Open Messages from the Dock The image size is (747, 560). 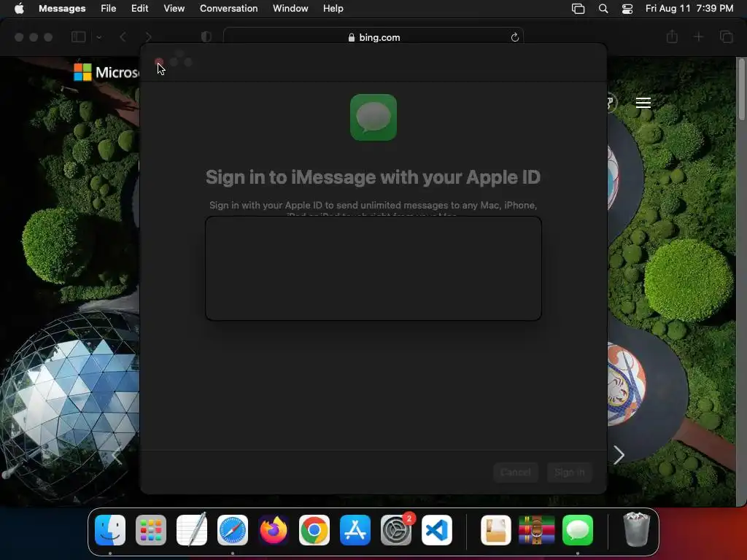(x=578, y=530)
